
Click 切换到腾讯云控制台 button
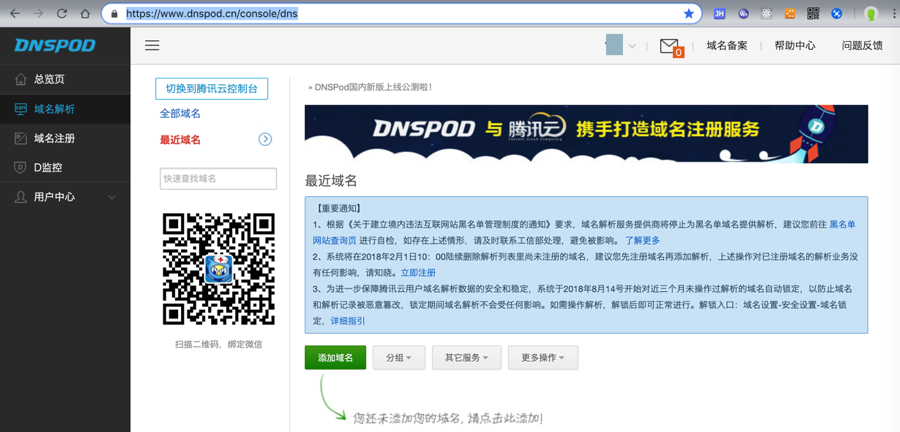click(212, 89)
